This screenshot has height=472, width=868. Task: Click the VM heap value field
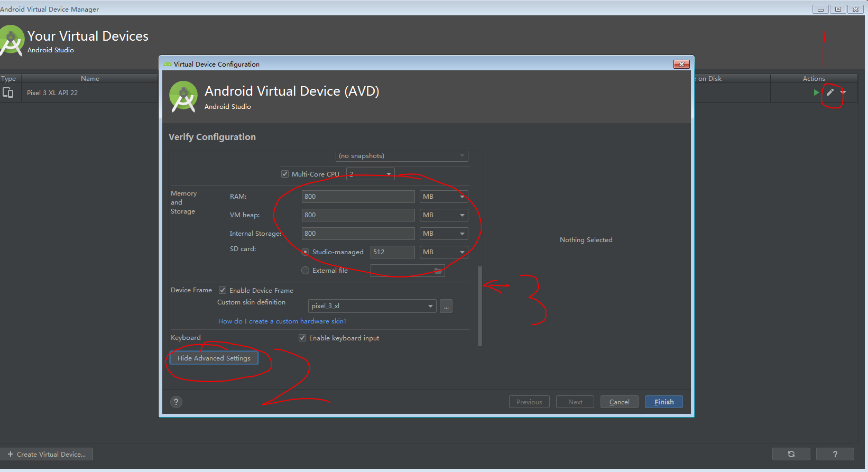358,215
